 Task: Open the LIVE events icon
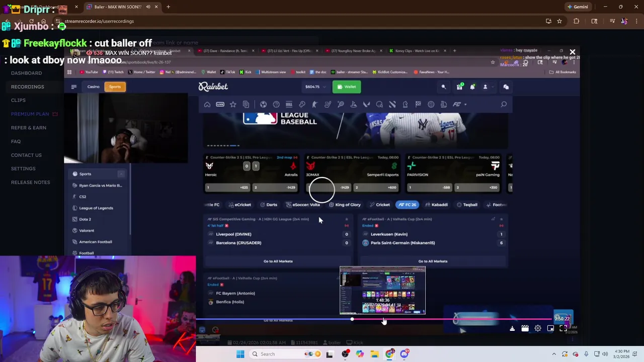pos(220,104)
